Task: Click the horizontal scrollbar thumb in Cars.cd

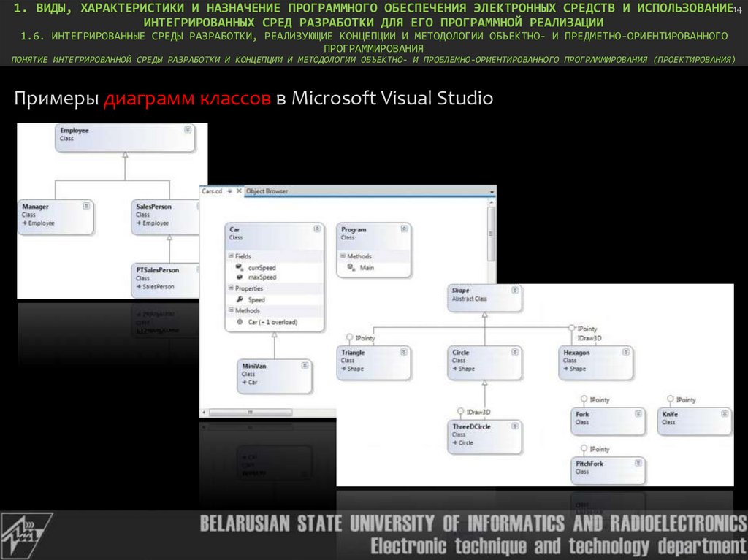Action: (x=251, y=412)
